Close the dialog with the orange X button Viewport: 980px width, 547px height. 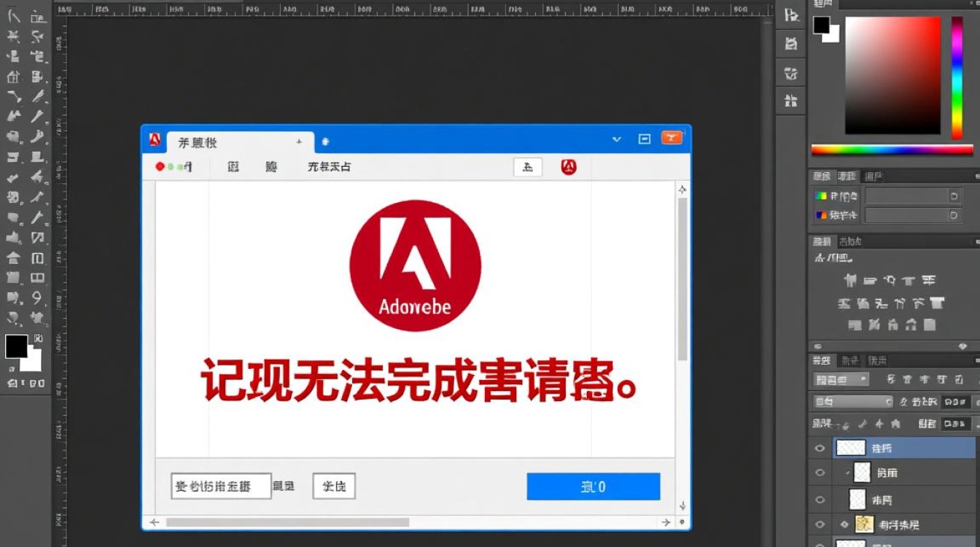click(x=672, y=139)
